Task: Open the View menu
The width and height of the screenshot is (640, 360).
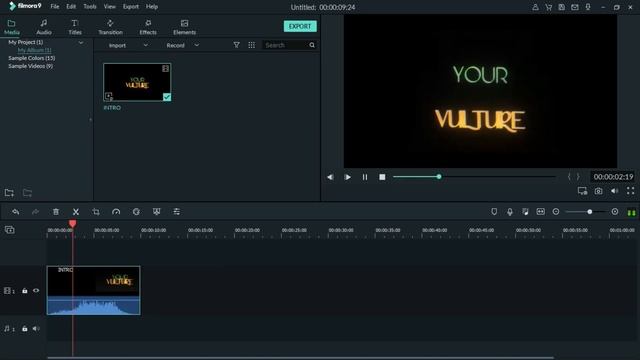Action: [x=109, y=7]
